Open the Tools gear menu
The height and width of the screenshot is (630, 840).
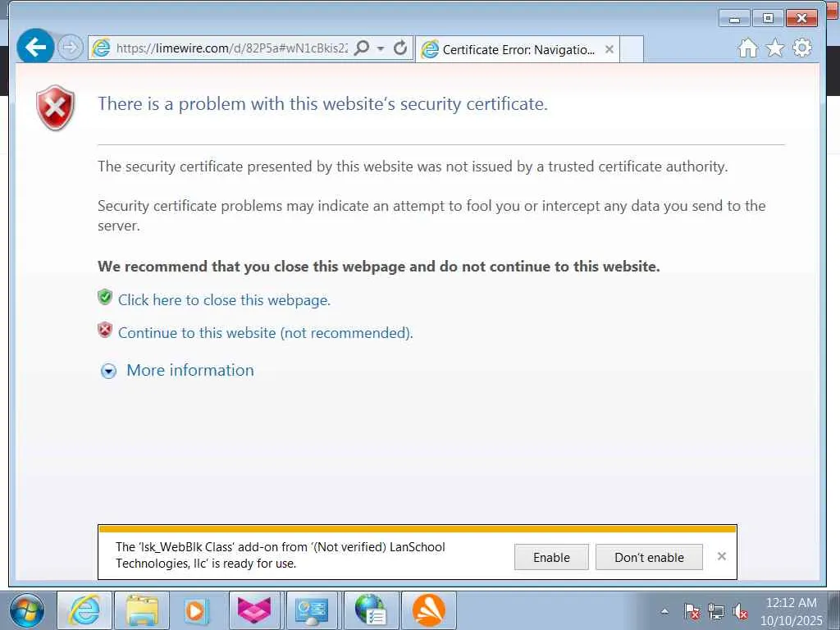(x=801, y=48)
